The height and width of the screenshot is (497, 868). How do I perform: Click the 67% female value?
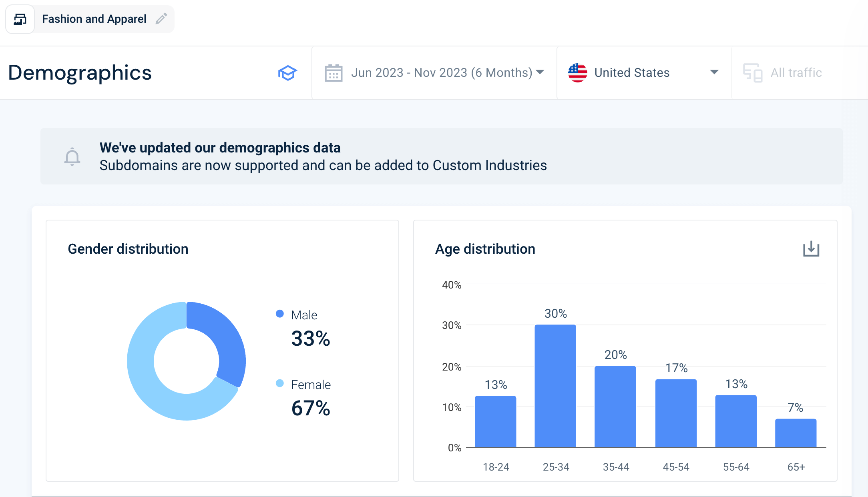(311, 408)
